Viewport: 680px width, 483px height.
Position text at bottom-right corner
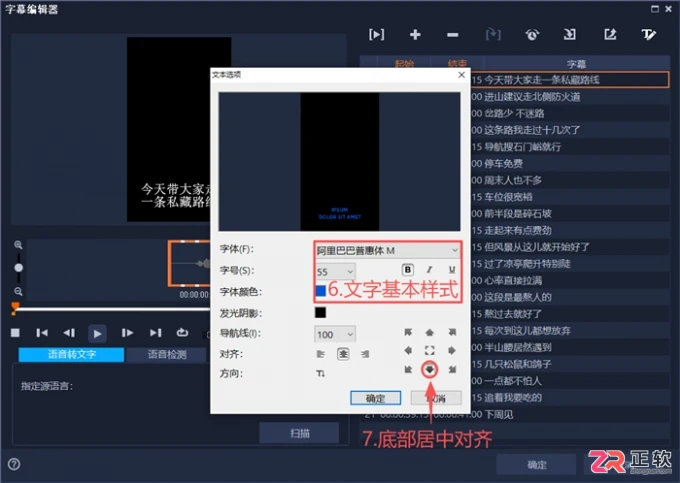(452, 369)
